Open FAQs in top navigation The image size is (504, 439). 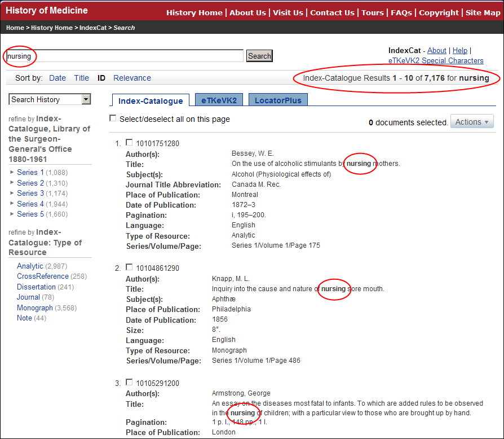(401, 12)
